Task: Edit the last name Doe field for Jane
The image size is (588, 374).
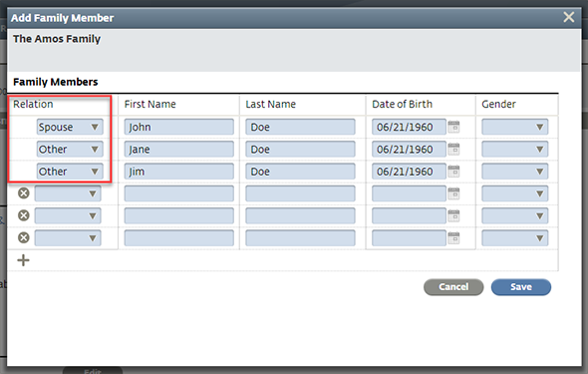Action: (x=300, y=149)
